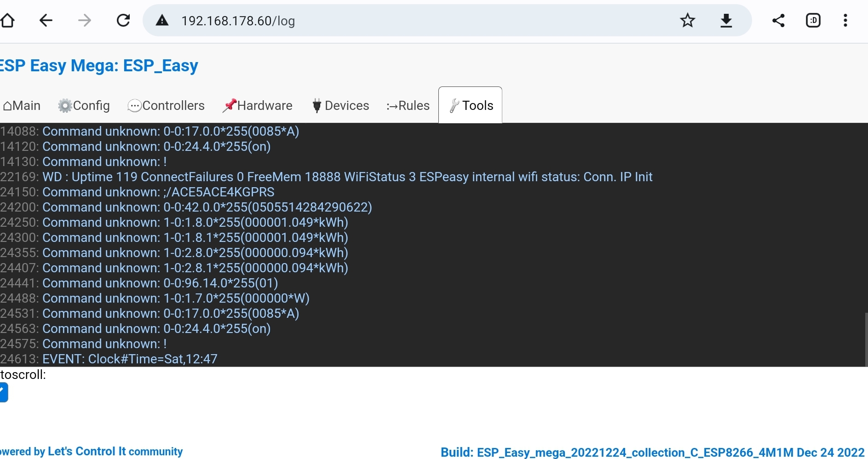868x459 pixels.
Task: Select log line 14130 Command unknown: !
Action: click(83, 162)
